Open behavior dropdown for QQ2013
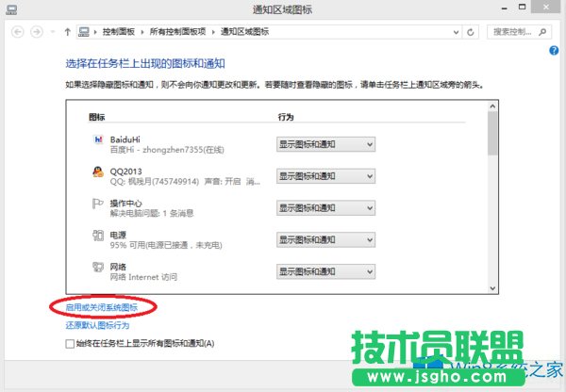 point(325,176)
